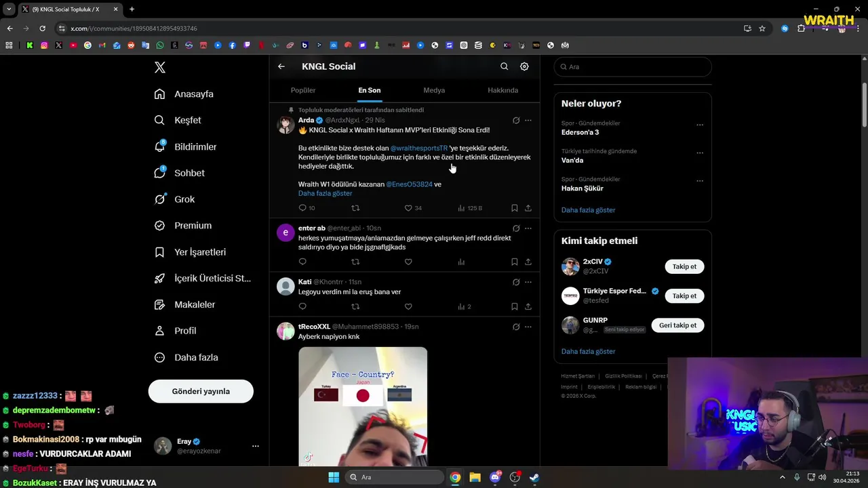Open Windows Start menu
The image size is (868, 488).
coord(334,477)
